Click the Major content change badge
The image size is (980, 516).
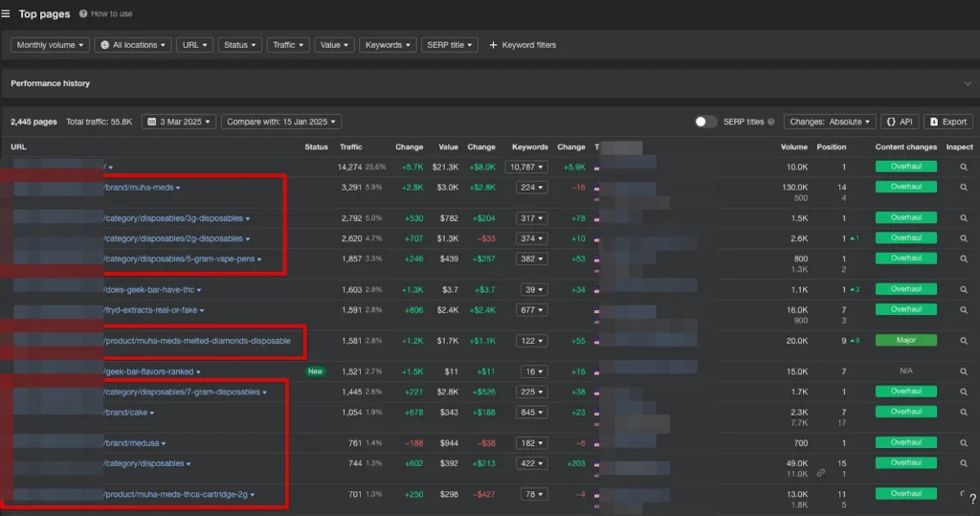click(905, 340)
